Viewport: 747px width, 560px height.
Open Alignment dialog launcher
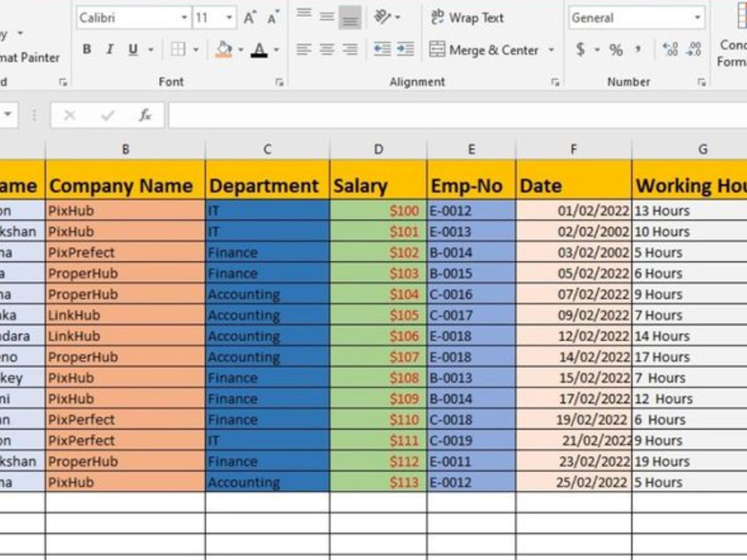555,82
